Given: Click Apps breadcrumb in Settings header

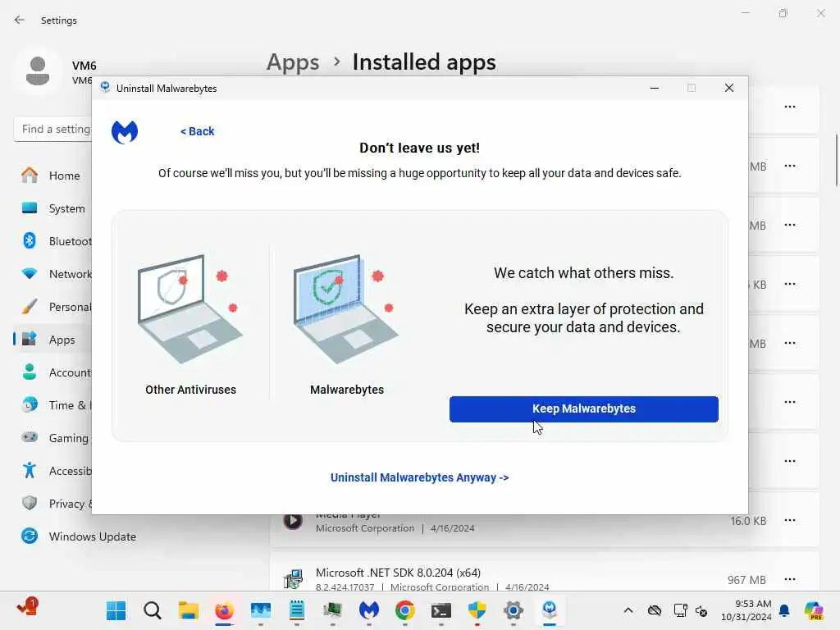Looking at the screenshot, I should [x=293, y=62].
